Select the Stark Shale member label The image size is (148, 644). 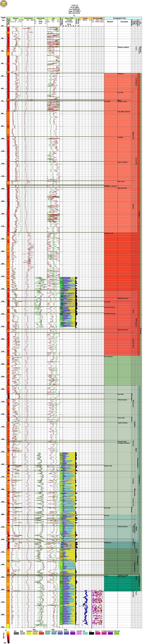[107, 508]
